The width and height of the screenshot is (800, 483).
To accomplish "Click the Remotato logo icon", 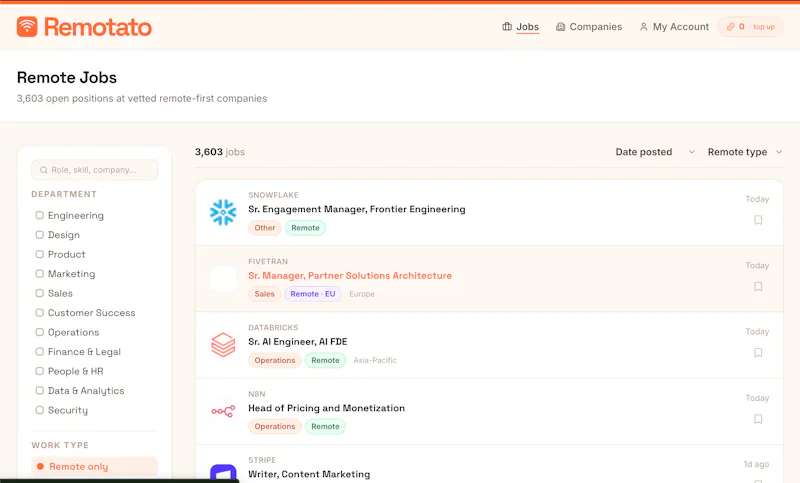I will [x=27, y=27].
